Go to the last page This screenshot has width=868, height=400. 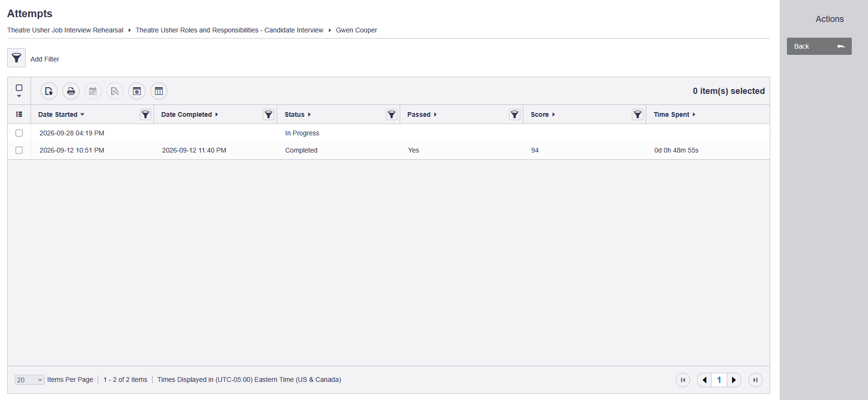coord(755,380)
